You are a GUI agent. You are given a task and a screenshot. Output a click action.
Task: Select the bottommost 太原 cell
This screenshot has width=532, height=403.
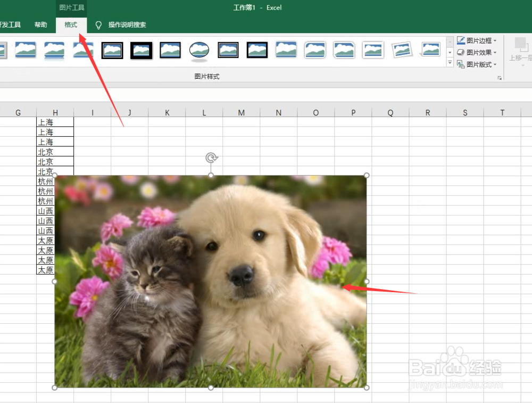point(45,270)
